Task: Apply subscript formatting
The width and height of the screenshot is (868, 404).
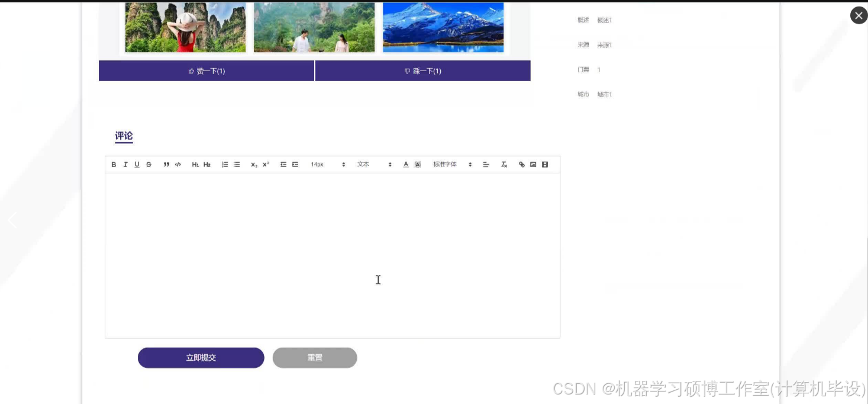Action: 254,165
